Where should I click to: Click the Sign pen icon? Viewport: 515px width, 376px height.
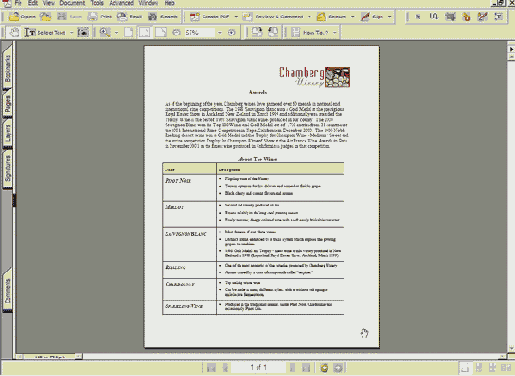point(365,16)
